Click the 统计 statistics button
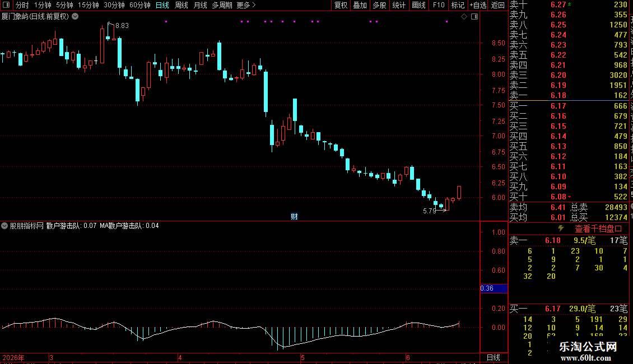 (399, 5)
